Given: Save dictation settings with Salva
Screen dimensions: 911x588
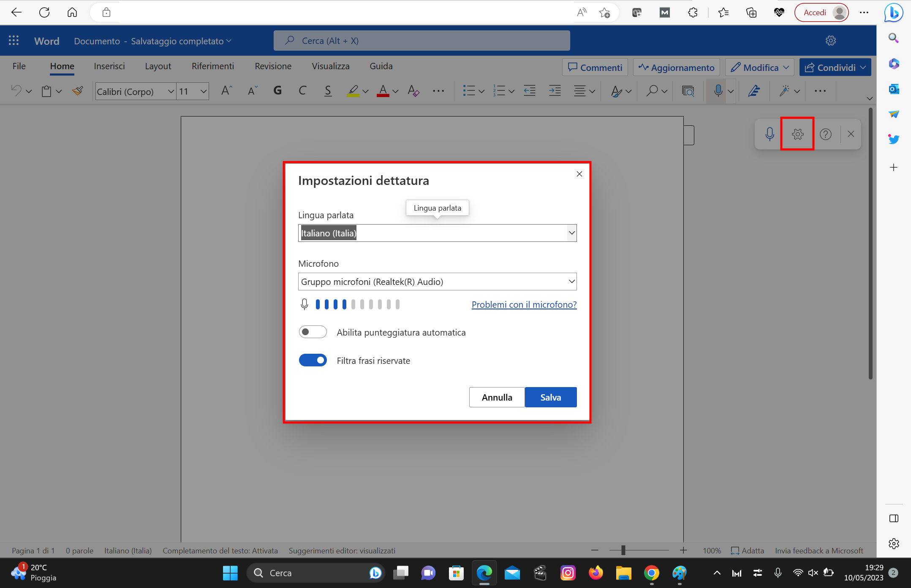Looking at the screenshot, I should click(550, 397).
